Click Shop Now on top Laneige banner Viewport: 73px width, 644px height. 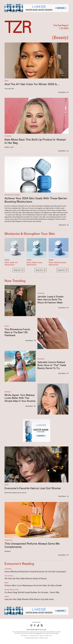pos(60,8)
